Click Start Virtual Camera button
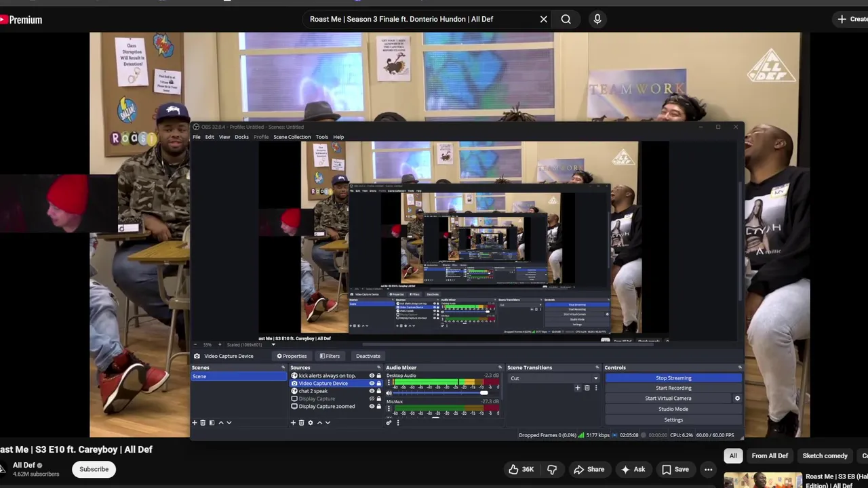The height and width of the screenshot is (488, 868). click(668, 399)
